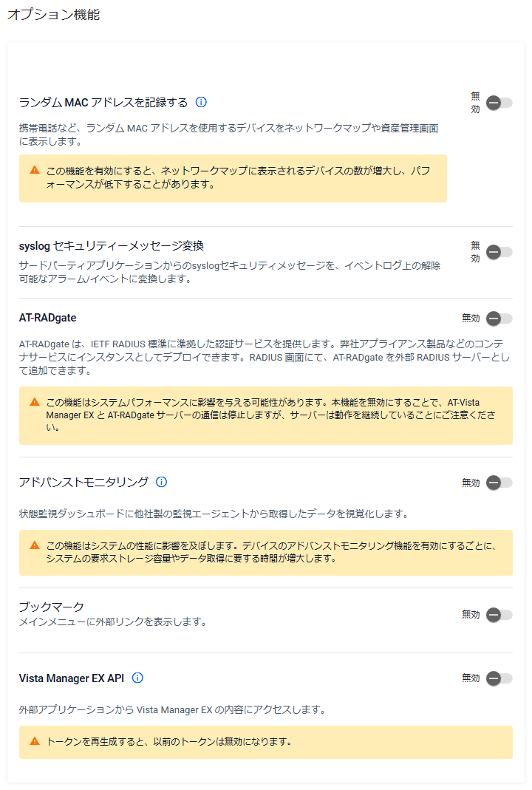
Task: Click the ブックマーク section heading
Action: pos(52,607)
